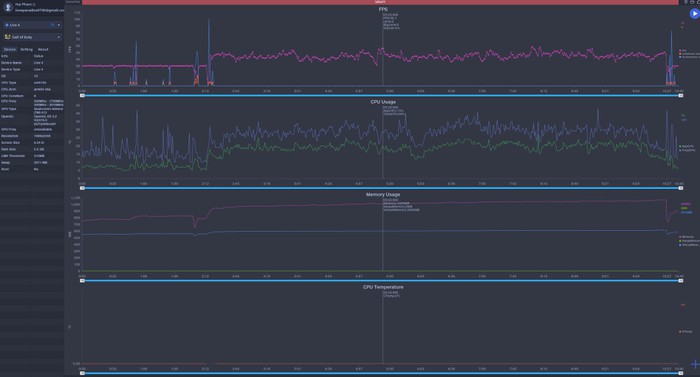Click right handle of CPU Temperature range slider
The height and width of the screenshot is (377, 700).
(x=681, y=373)
